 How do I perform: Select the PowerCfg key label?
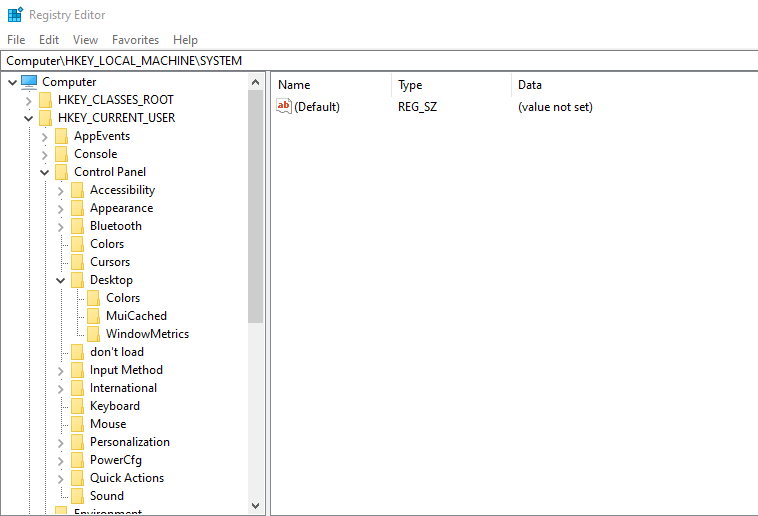pos(116,460)
